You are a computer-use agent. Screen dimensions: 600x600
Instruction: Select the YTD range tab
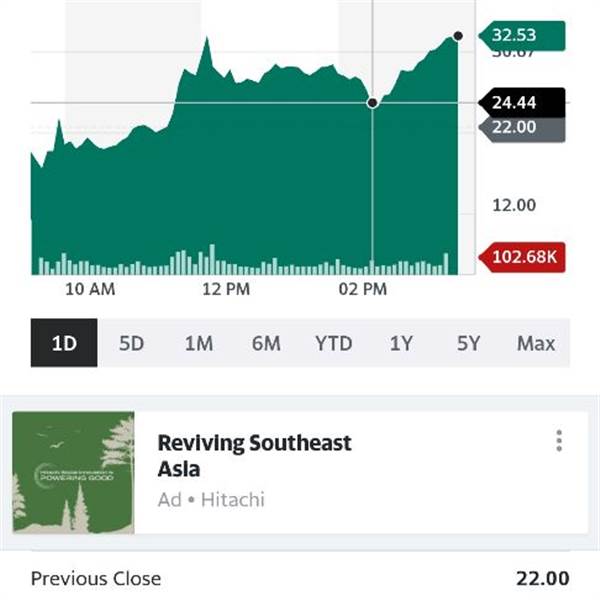(333, 343)
